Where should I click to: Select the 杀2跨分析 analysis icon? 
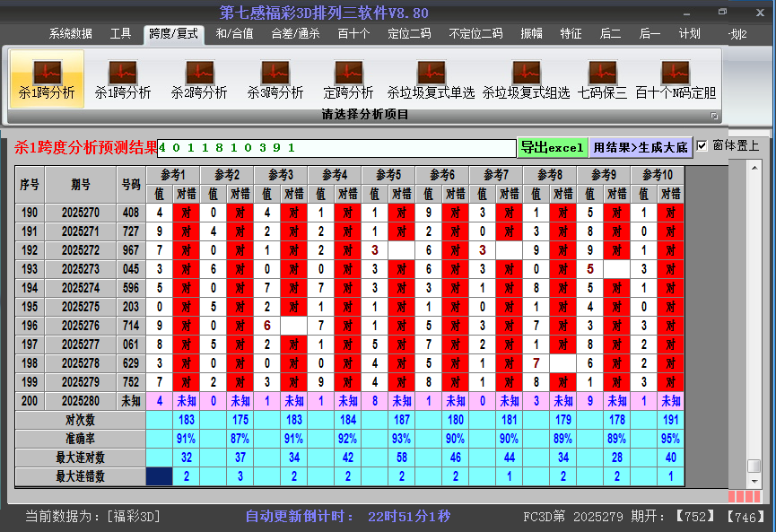(199, 79)
